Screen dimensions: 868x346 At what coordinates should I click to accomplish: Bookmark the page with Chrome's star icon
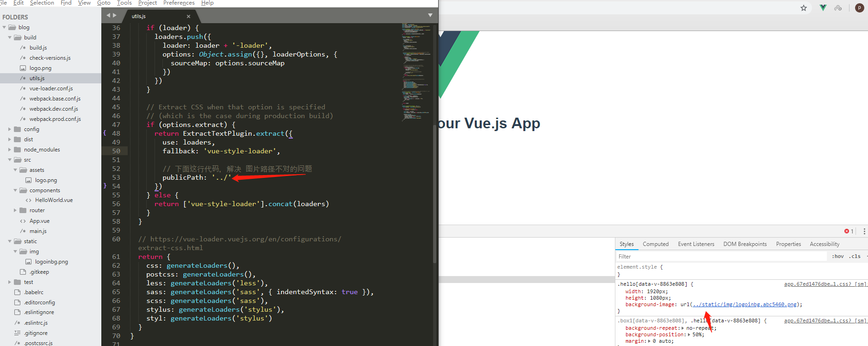click(x=804, y=8)
